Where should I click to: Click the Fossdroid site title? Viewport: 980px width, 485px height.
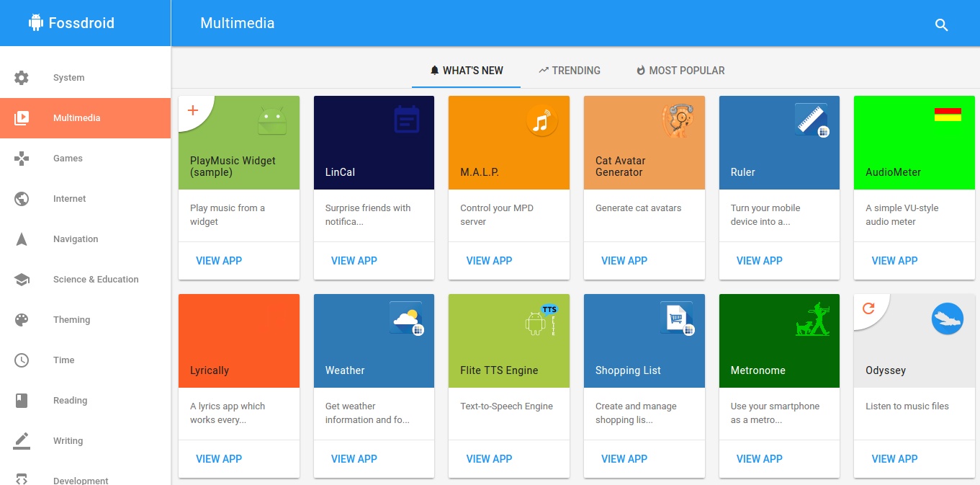coord(81,23)
